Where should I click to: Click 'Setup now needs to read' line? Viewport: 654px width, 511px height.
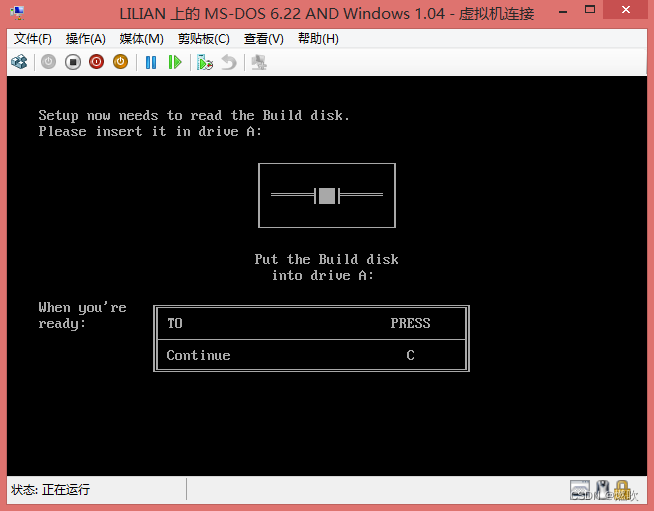pyautogui.click(x=194, y=116)
